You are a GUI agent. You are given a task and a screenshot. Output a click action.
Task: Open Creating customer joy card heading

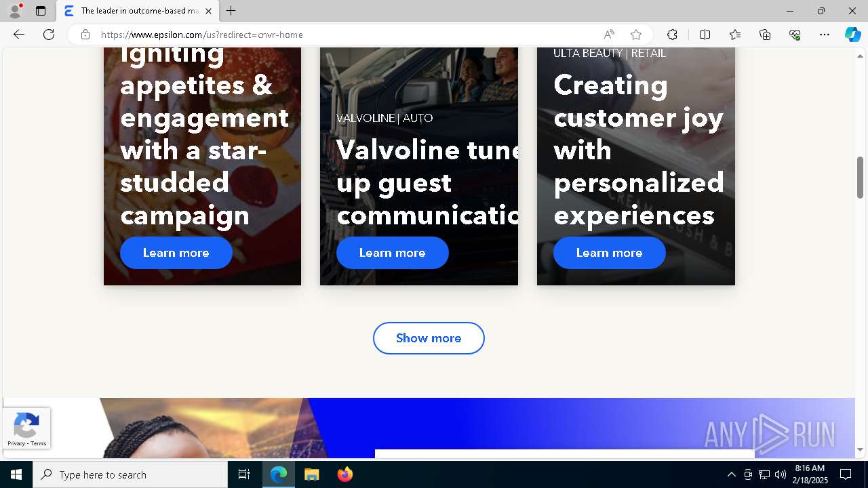(x=639, y=150)
